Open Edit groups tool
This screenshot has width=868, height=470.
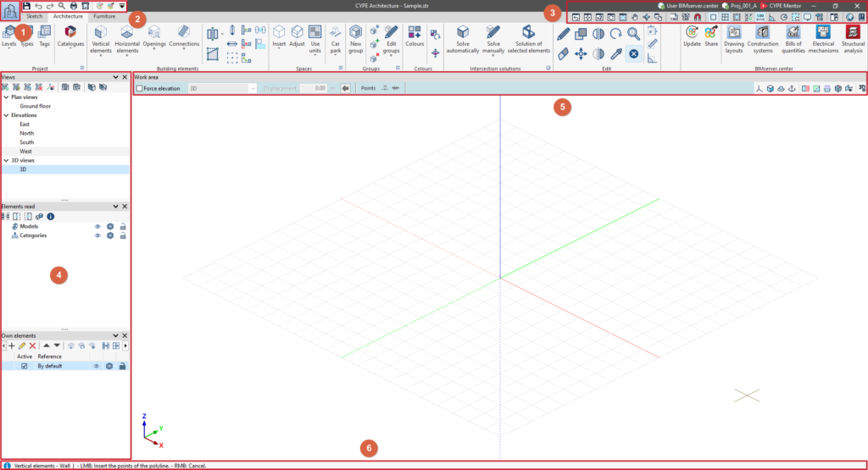tap(391, 40)
